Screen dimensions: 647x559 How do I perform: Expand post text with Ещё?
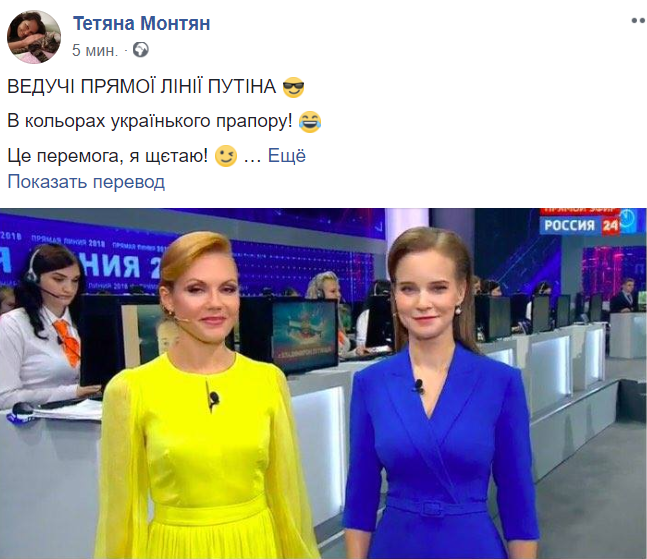[x=287, y=156]
